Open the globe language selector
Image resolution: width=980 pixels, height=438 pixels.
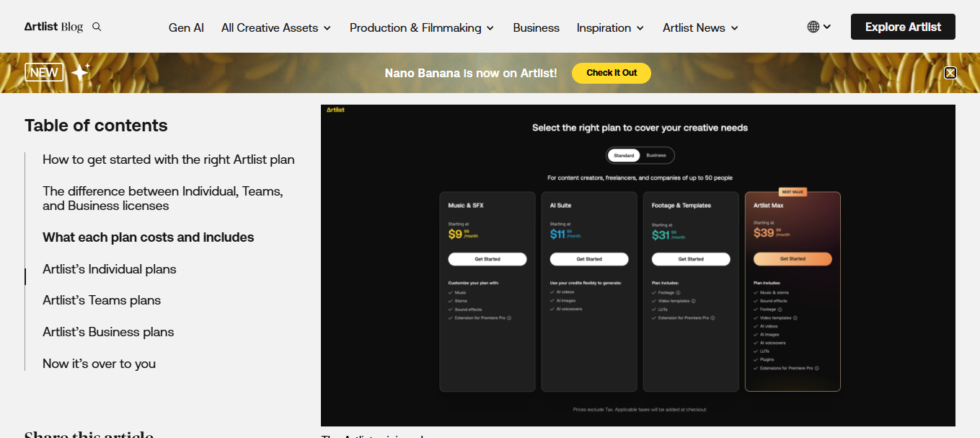818,27
